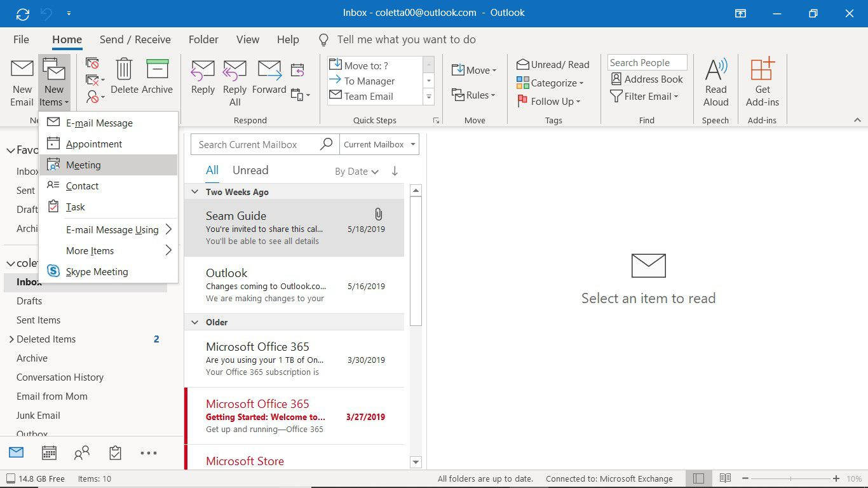Viewport: 868px width, 488px height.
Task: Choose Appointment from the menu
Action: [108, 144]
